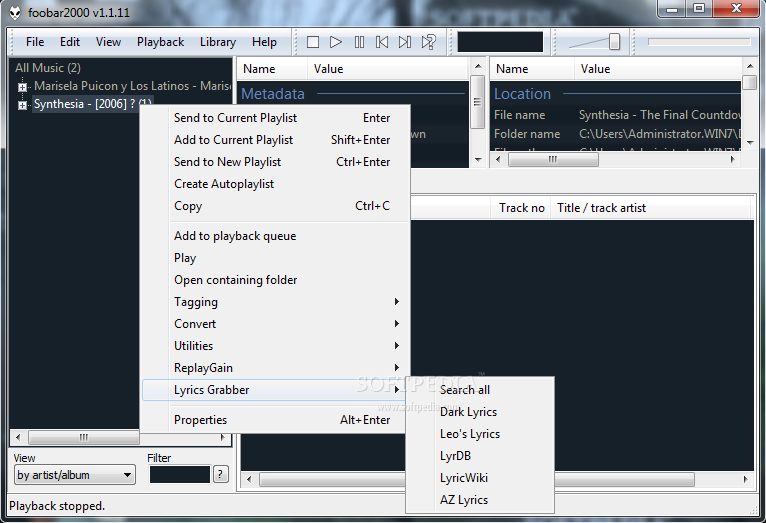Viewport: 766px width, 523px height.
Task: Click 'Playback stopped.' in the status bar
Action: click(x=57, y=506)
